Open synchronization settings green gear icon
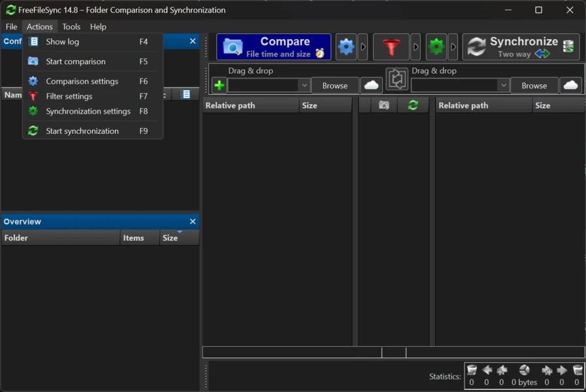The image size is (586, 392). (x=436, y=47)
